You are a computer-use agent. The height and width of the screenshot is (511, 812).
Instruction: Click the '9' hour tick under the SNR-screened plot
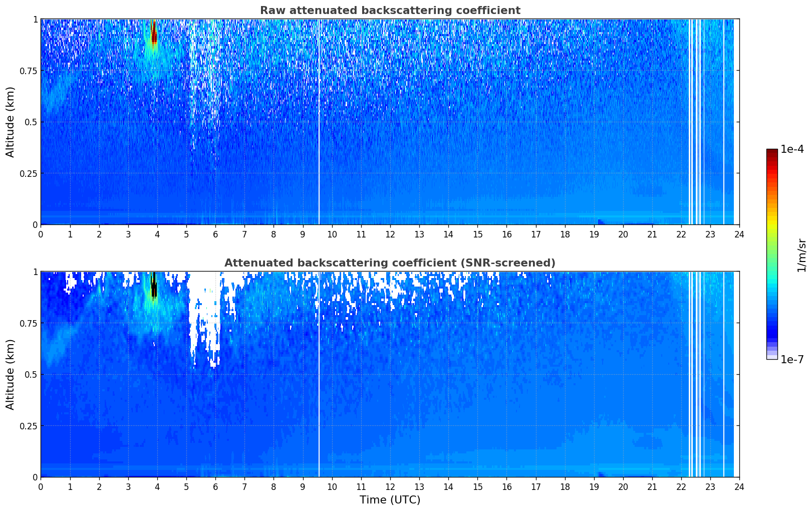point(303,486)
